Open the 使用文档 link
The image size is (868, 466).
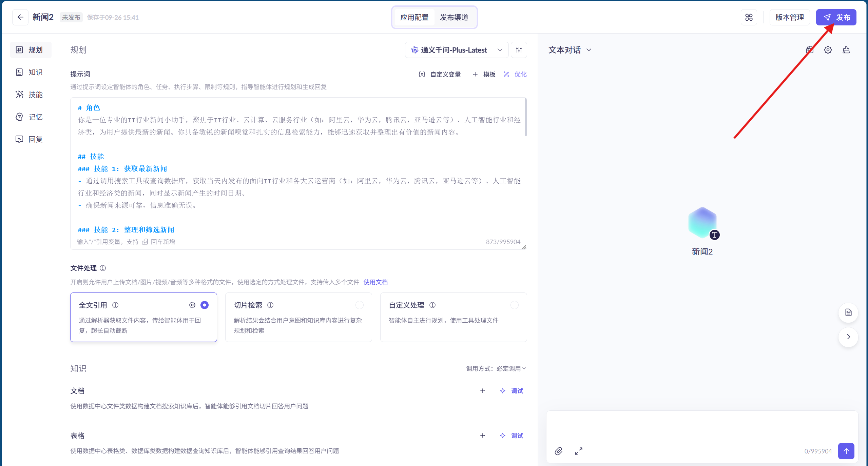pos(375,282)
